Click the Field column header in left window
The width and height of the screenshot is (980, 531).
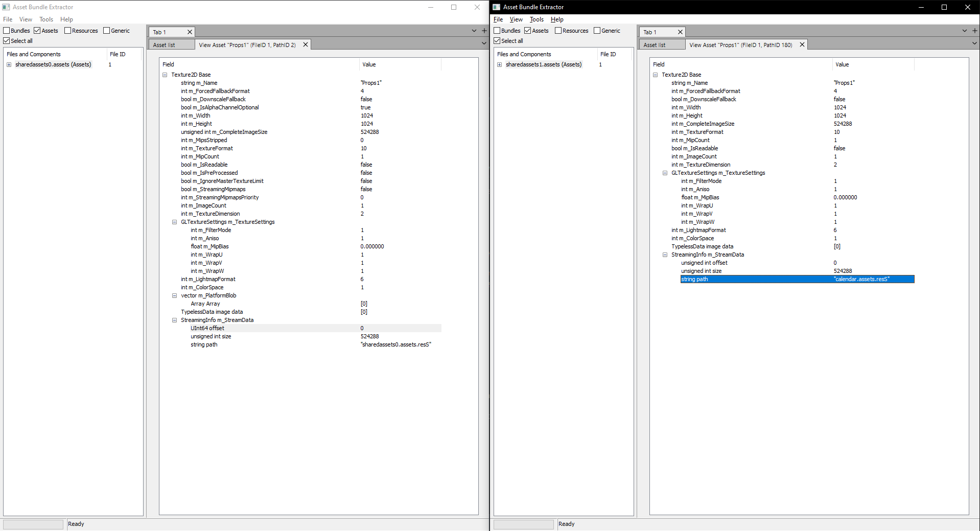[259, 64]
